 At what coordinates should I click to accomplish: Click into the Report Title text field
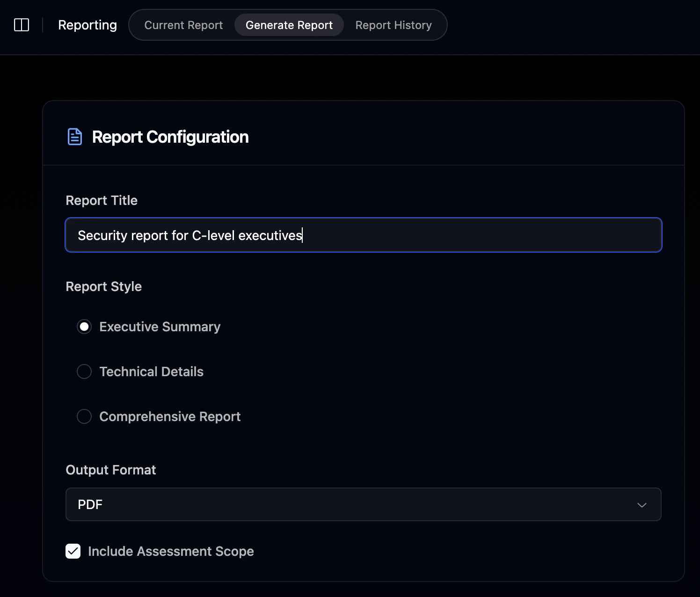point(364,235)
